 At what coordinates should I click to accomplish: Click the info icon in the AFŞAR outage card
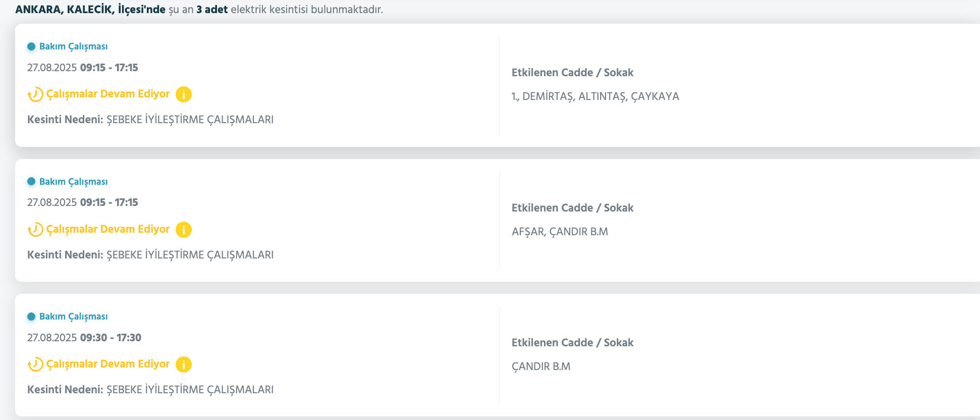[x=184, y=230]
